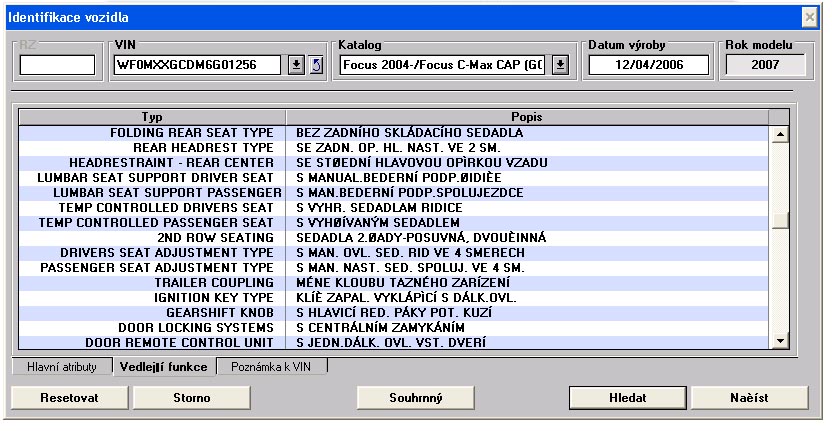This screenshot has width=832, height=431.
Task: Select the Vedlejší funkce tab
Action: (163, 367)
